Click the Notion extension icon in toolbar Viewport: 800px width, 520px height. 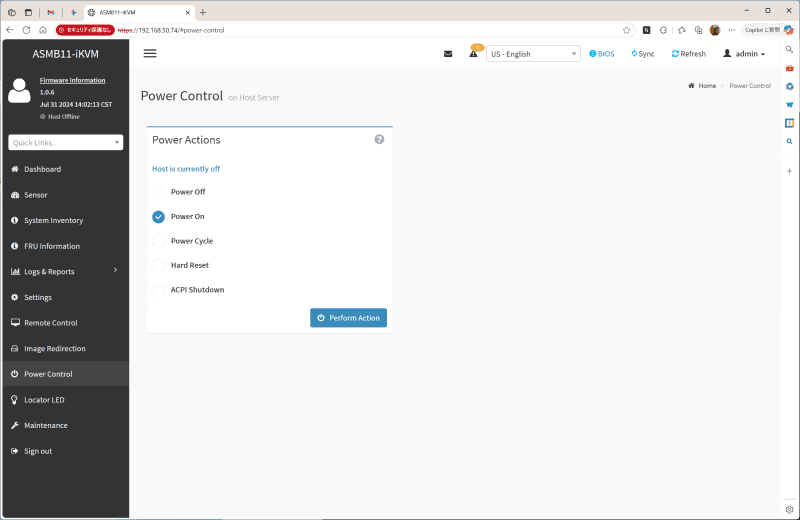point(646,30)
